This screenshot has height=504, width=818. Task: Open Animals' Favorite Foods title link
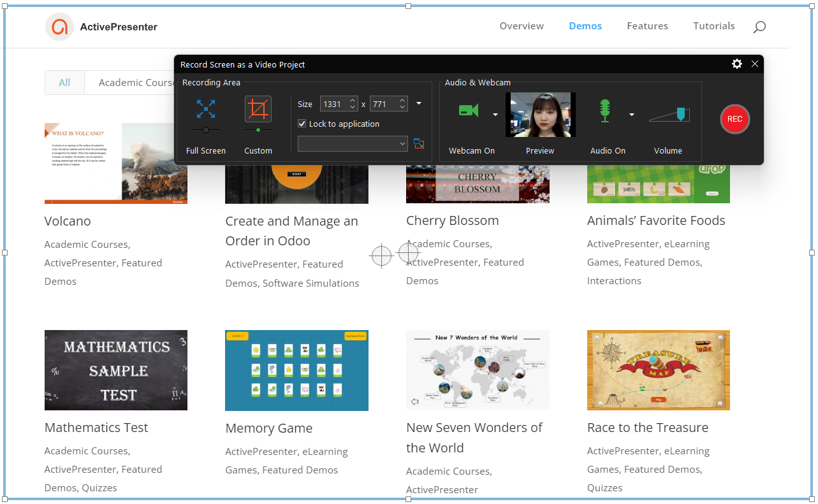coord(656,220)
